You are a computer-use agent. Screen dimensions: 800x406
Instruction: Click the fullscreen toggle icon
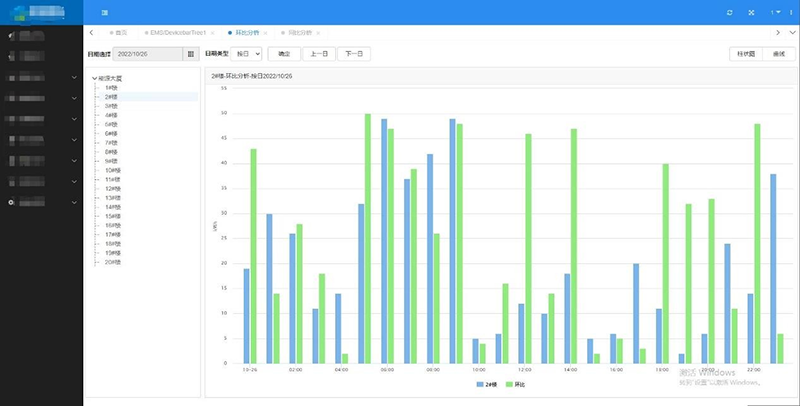click(x=753, y=12)
